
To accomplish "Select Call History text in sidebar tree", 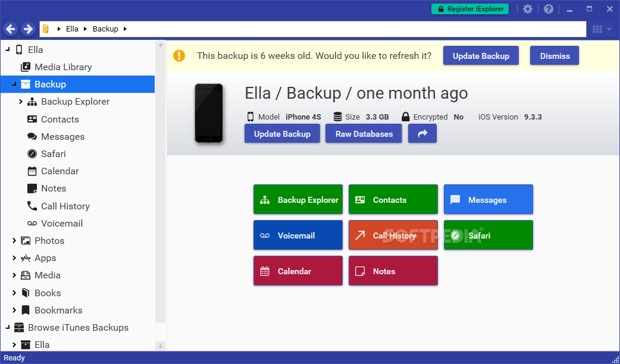I will point(65,206).
